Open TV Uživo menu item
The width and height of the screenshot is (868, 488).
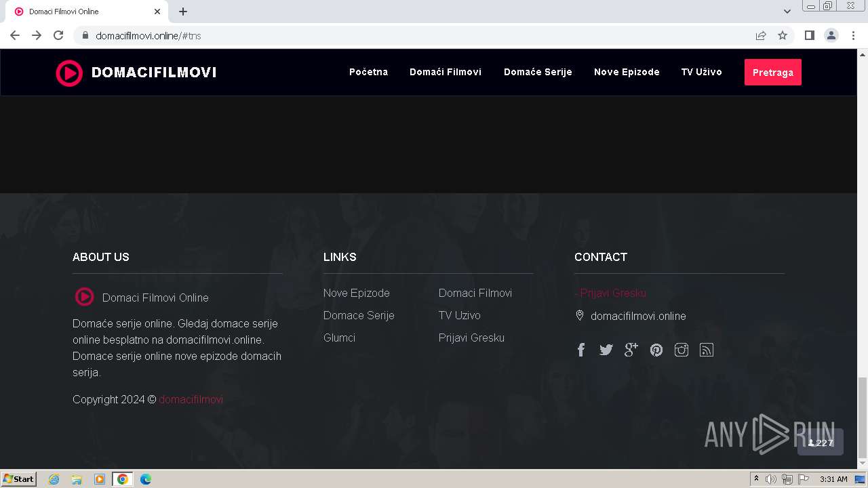tap(702, 72)
